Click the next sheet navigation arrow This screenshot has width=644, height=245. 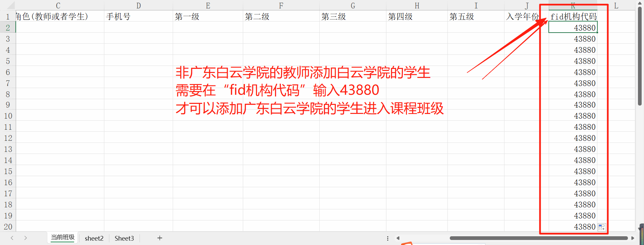click(25, 238)
